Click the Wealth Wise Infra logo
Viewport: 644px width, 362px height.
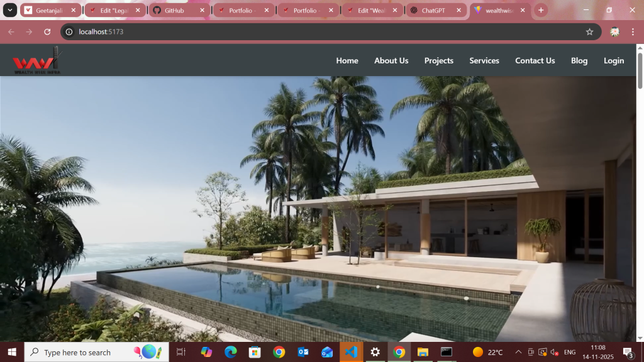(x=36, y=61)
